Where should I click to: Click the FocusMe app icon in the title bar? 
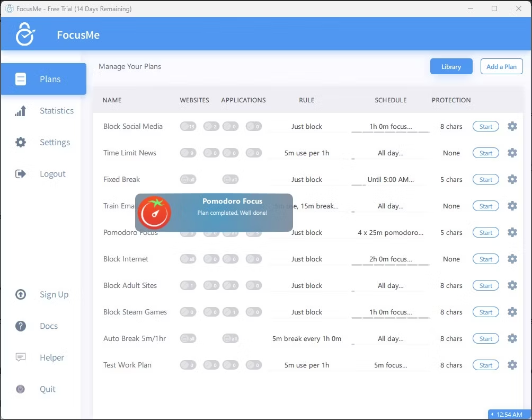(x=10, y=8)
